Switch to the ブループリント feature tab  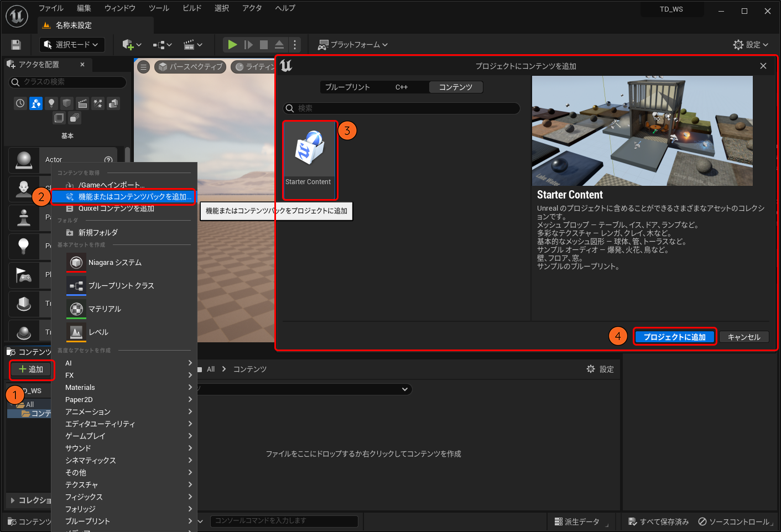coord(347,87)
